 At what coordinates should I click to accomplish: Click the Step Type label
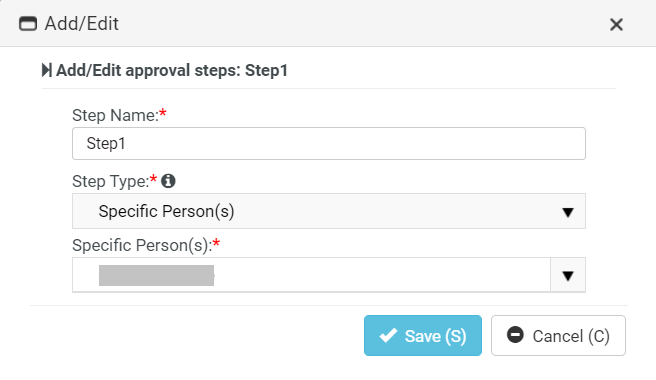(110, 182)
